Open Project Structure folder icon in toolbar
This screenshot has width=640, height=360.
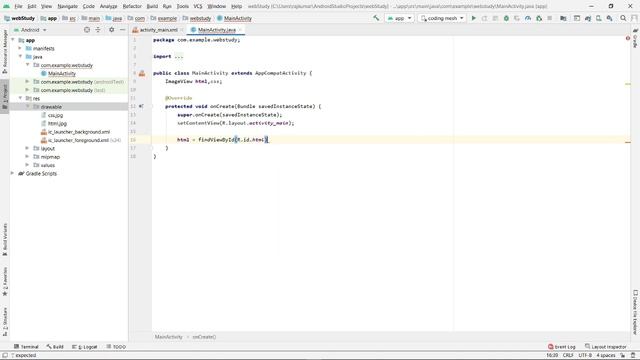point(563,18)
